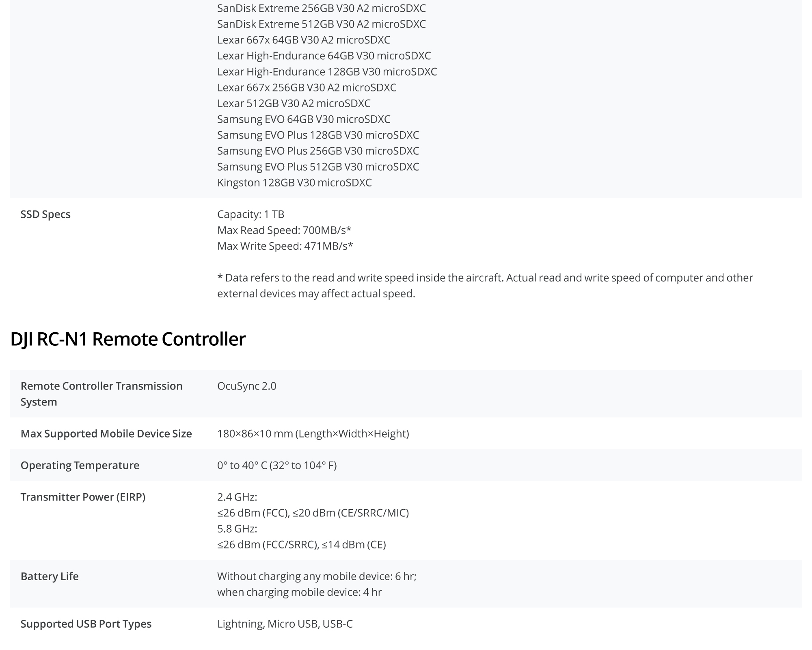Click the Max Supported Mobile Device Size label
This screenshot has width=812, height=650.
[106, 434]
